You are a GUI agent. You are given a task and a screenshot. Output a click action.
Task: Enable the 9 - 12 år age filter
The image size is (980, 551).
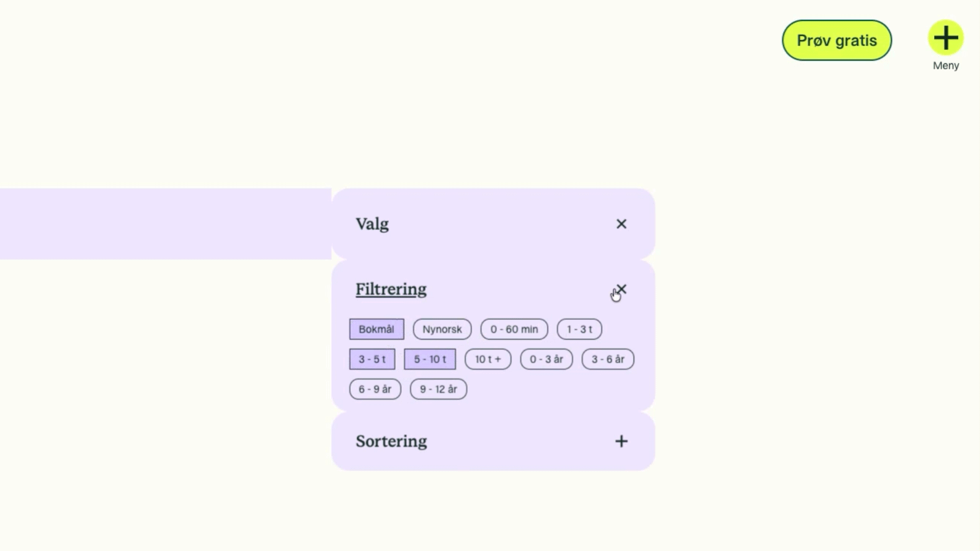[438, 389]
